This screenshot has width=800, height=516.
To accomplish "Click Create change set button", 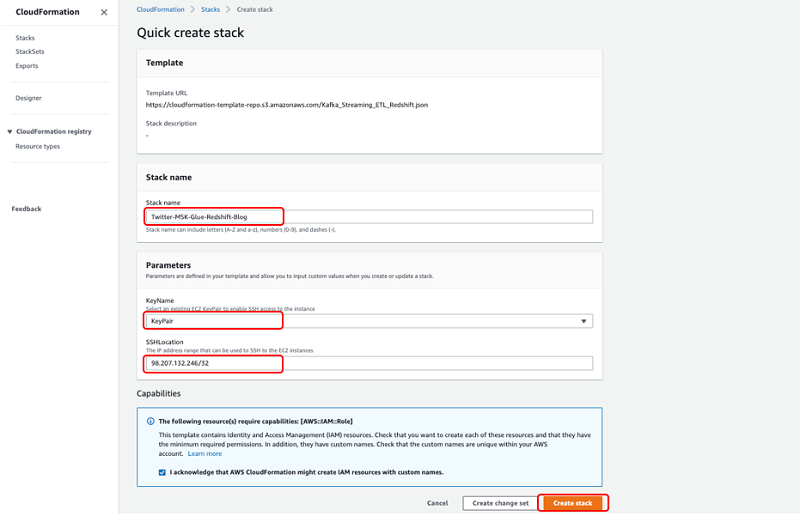I will coord(501,503).
